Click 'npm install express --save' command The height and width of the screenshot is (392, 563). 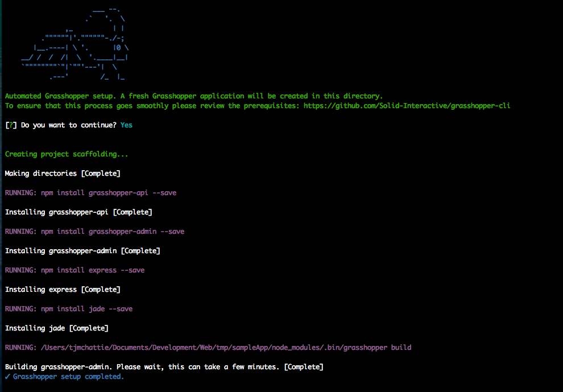[93, 270]
